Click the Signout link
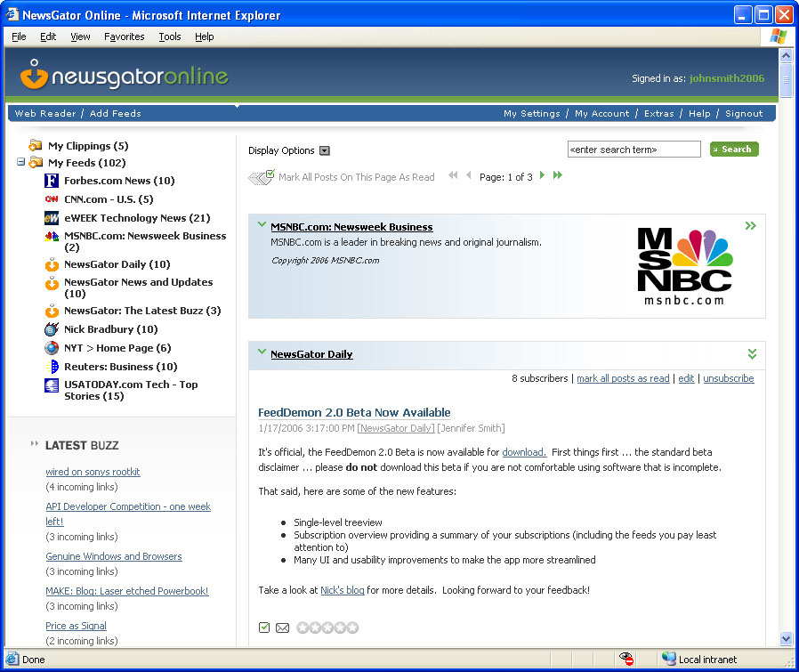This screenshot has width=799, height=672. click(x=744, y=113)
